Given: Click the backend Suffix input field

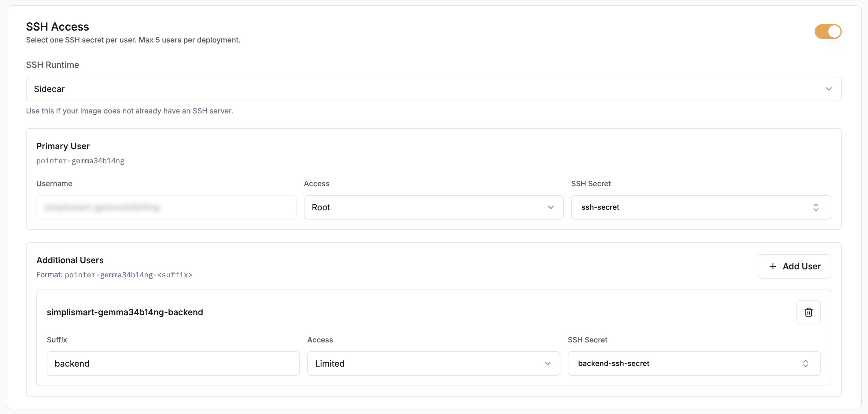Looking at the screenshot, I should point(173,364).
